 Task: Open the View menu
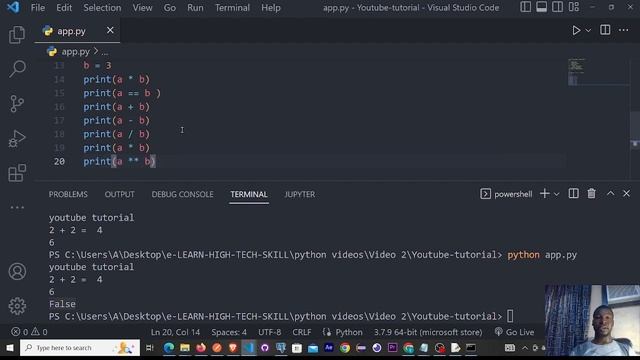click(x=142, y=8)
